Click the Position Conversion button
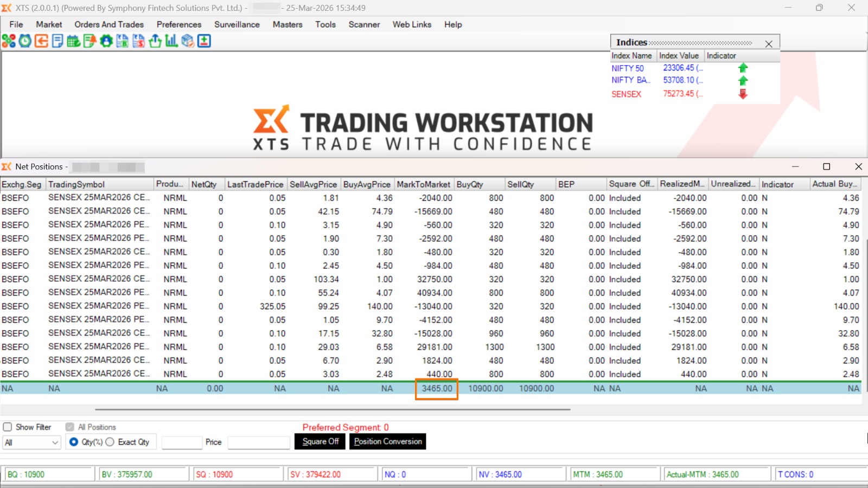 click(387, 441)
